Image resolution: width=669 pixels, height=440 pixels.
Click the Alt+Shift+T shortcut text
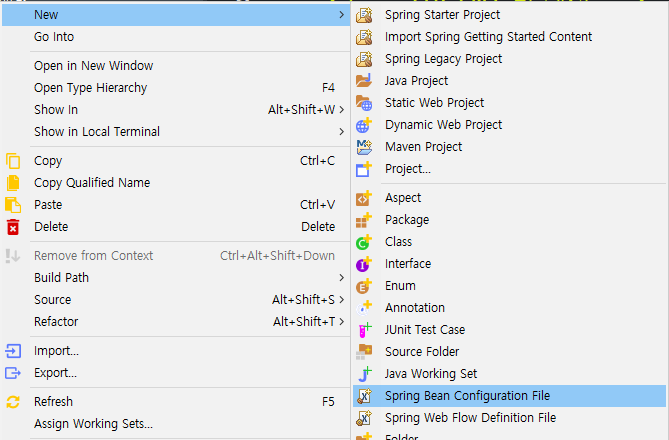pos(304,322)
